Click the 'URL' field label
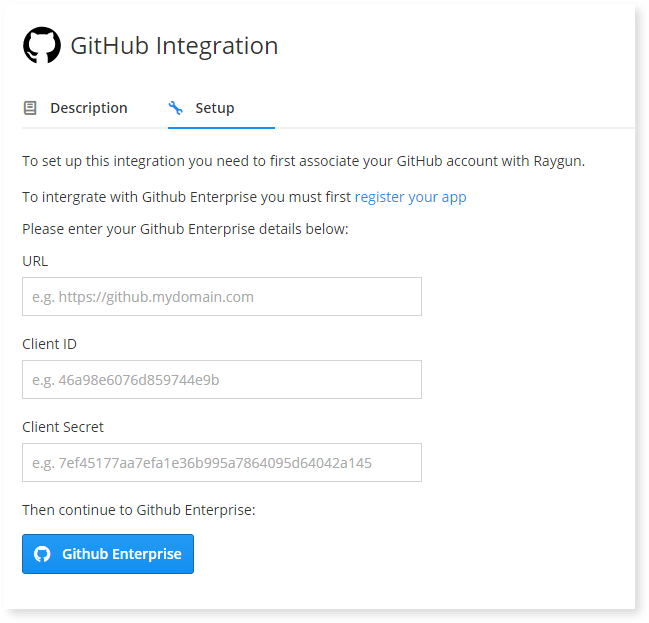649x623 pixels. 35,261
